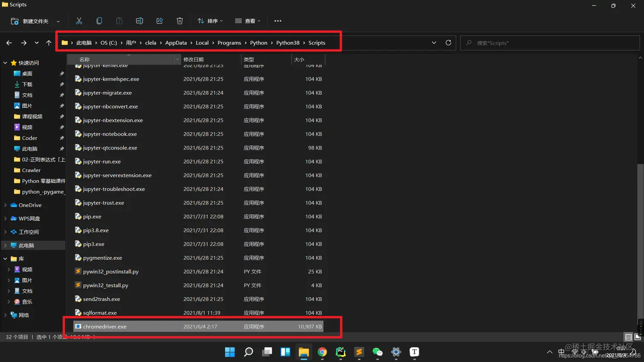
Task: Expand address bar history dropdown
Action: [x=434, y=43]
